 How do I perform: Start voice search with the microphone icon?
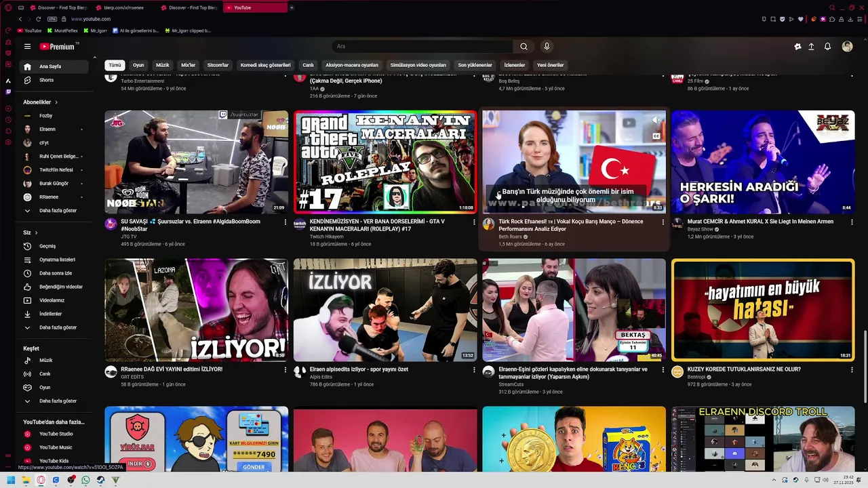point(547,47)
